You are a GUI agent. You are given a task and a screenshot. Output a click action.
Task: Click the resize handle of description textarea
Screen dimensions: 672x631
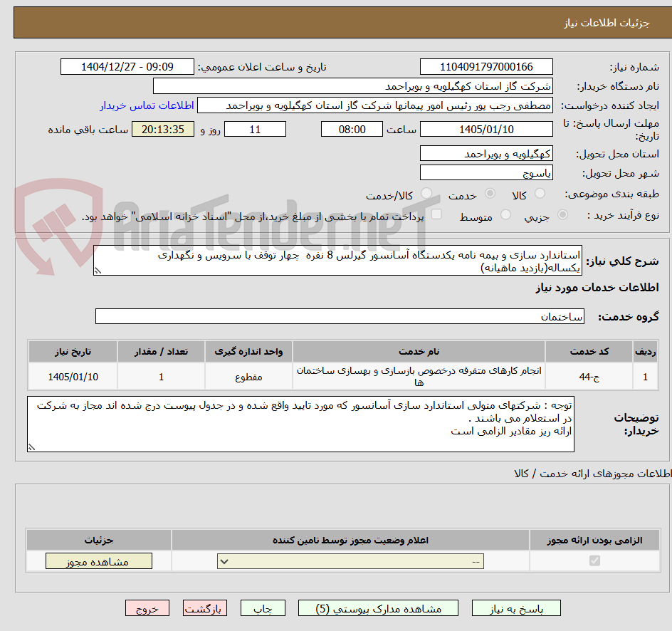(98, 271)
